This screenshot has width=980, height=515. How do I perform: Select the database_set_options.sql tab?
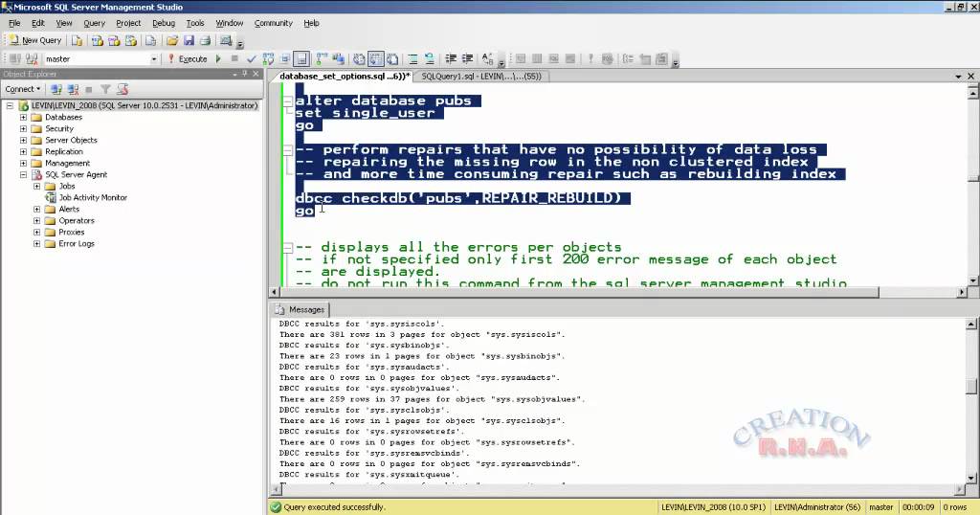click(x=345, y=77)
